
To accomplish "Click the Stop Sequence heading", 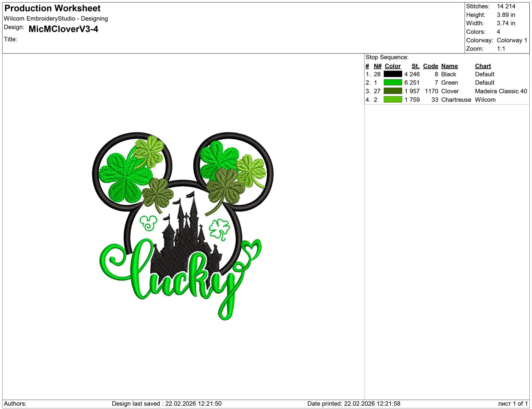I will (387, 57).
